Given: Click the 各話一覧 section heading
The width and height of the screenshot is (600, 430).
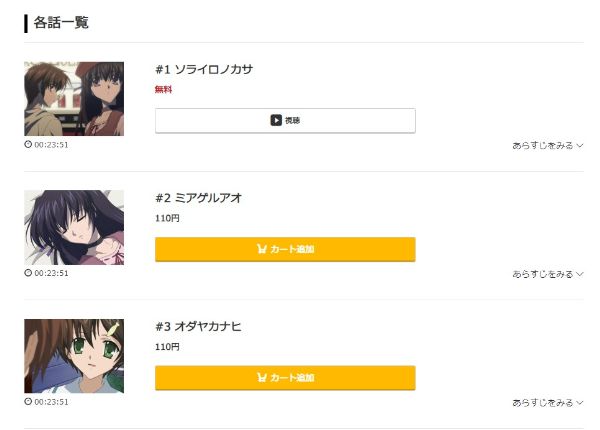Looking at the screenshot, I should pyautogui.click(x=60, y=22).
